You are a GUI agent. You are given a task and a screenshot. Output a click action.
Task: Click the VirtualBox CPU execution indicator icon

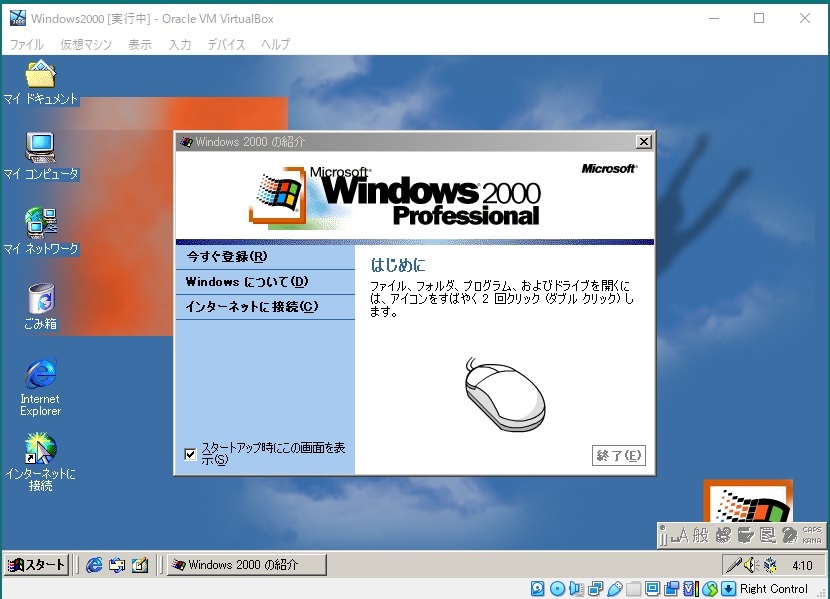pos(690,588)
